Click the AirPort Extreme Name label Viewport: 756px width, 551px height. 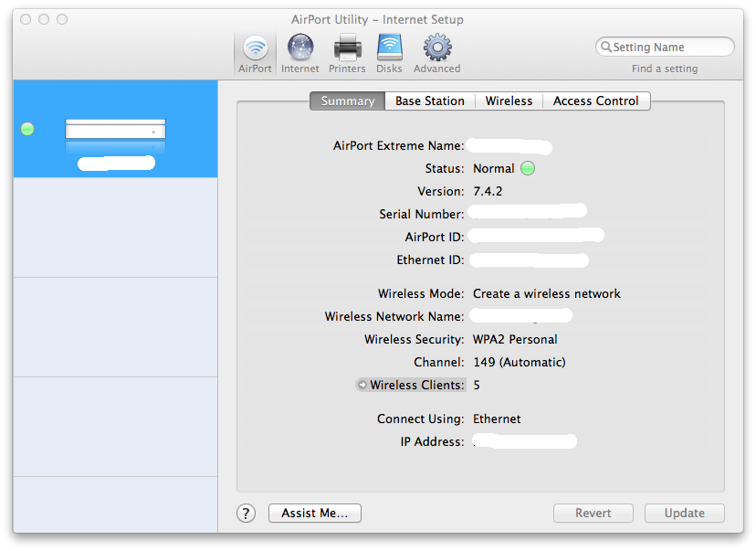pyautogui.click(x=399, y=145)
